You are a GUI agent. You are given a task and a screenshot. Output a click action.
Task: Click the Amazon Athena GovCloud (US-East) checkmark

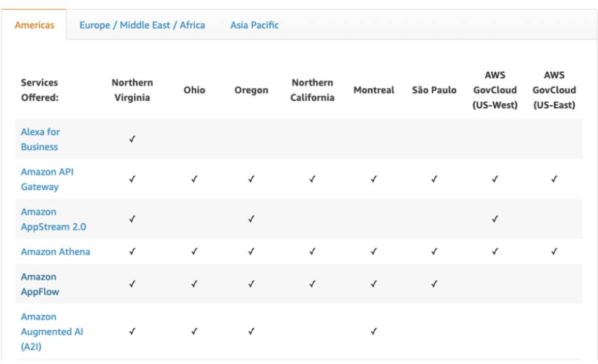(554, 252)
